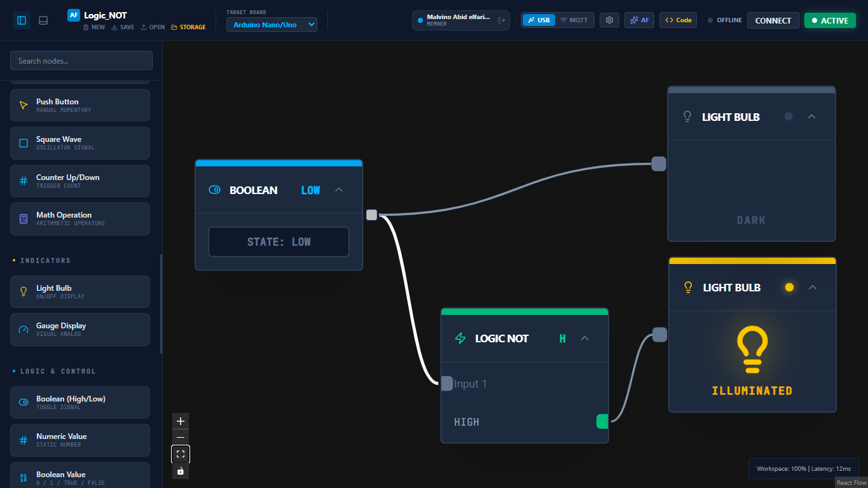Click the 'LOGIC & CONTROL' section heading

(58, 371)
